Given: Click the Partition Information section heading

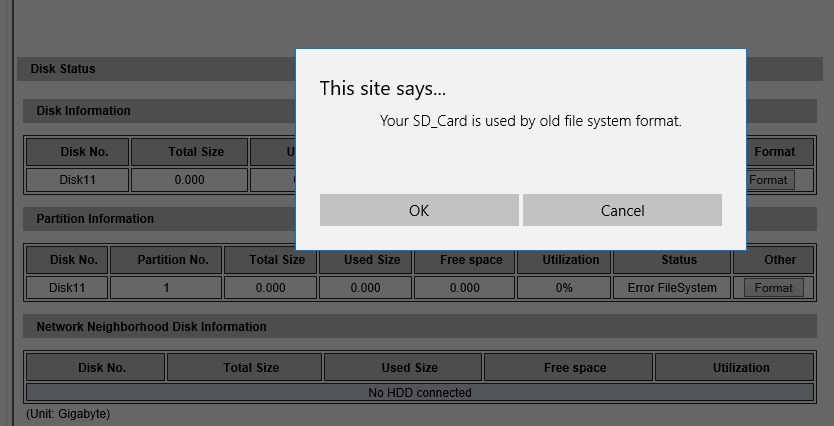Looking at the screenshot, I should [x=95, y=219].
